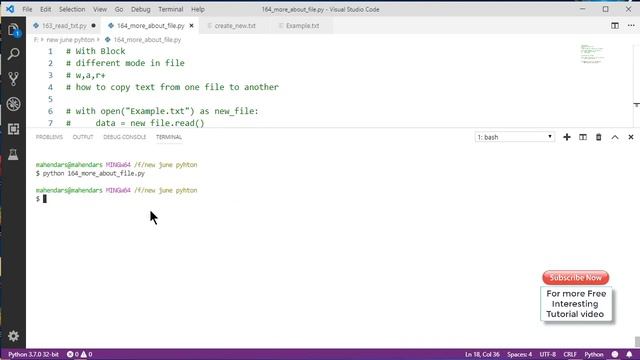640x360 pixels.
Task: Open the Explorer view in activity bar
Action: [x=13, y=30]
